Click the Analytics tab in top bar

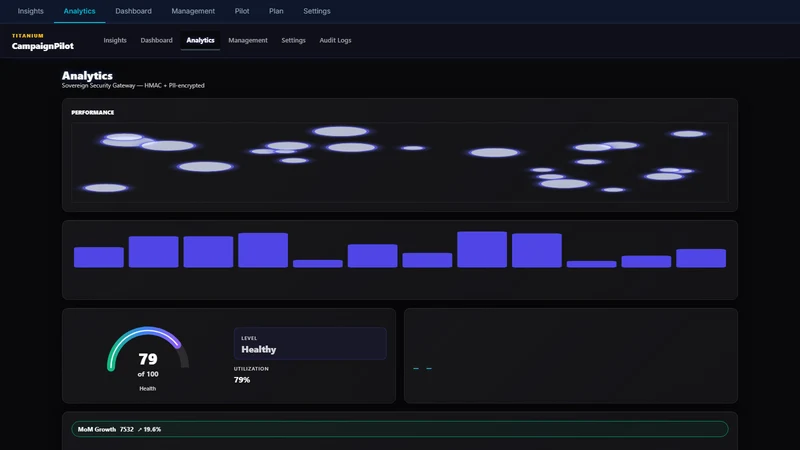pyautogui.click(x=80, y=11)
